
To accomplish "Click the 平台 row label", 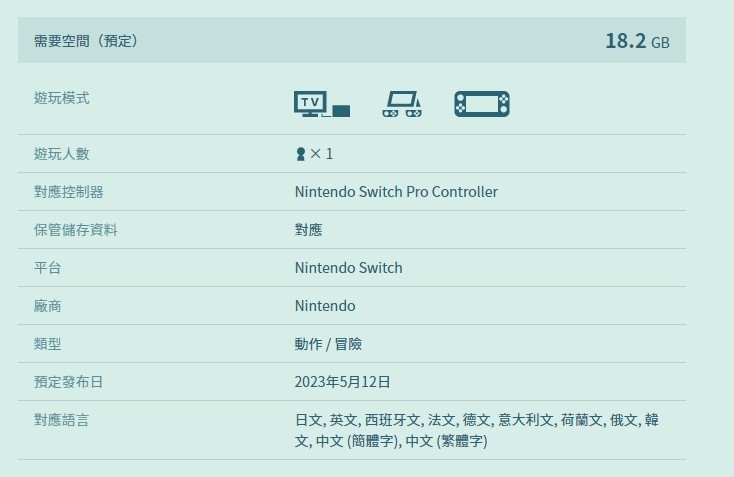I will pyautogui.click(x=48, y=268).
